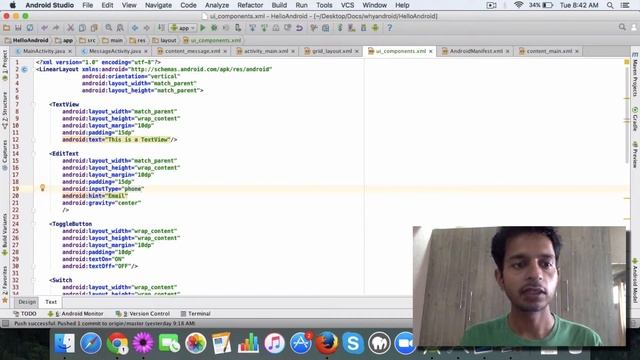Click the Open folder toolbar icon
This screenshot has height=360, width=640.
(x=7, y=28)
